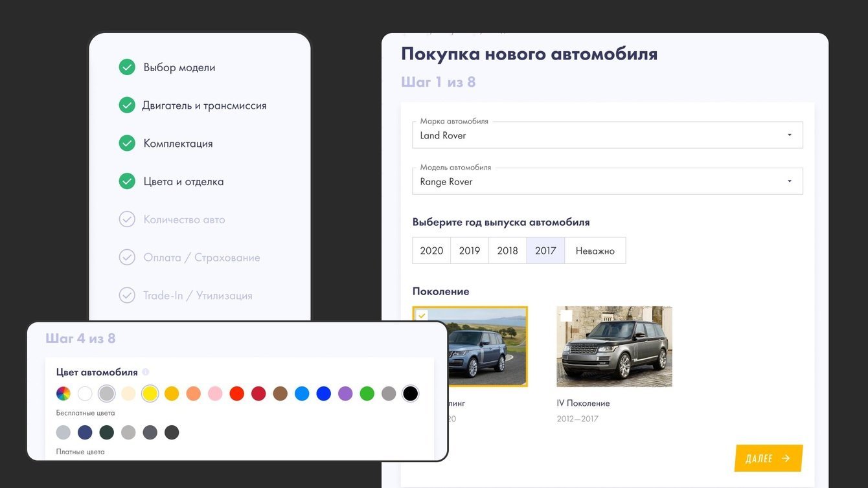The height and width of the screenshot is (488, 868).
Task: Click the Бесплатные цвета label
Action: click(86, 413)
